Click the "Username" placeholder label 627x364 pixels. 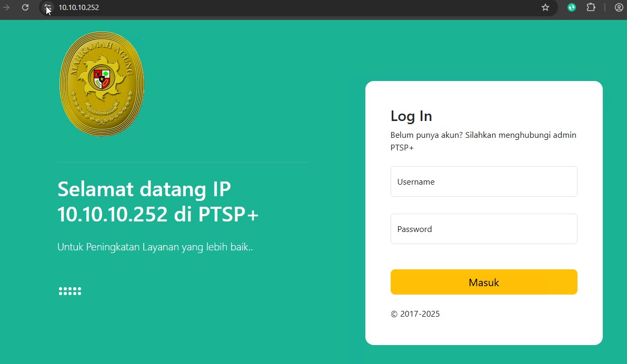[416, 182]
